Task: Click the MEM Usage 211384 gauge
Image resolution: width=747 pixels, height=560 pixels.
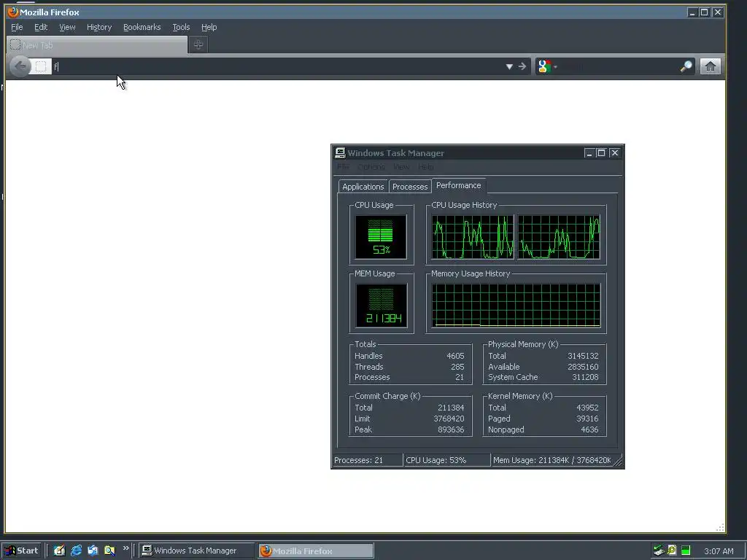Action: 381,306
